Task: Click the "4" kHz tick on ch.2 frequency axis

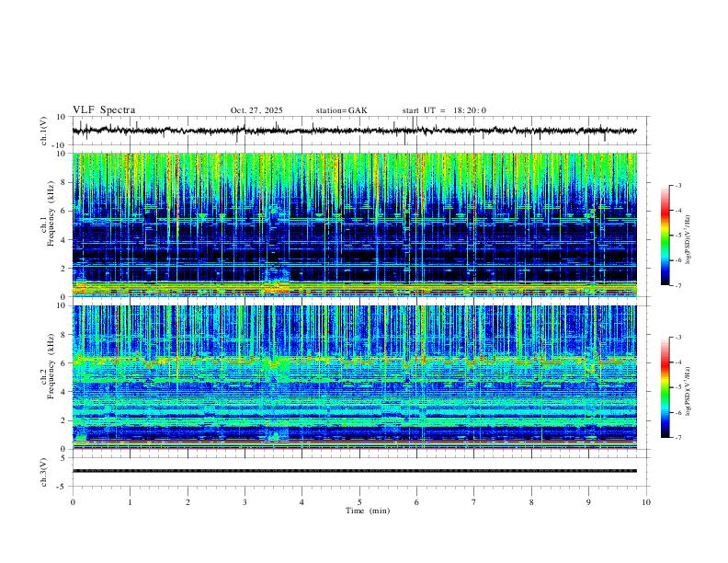Action: point(64,392)
